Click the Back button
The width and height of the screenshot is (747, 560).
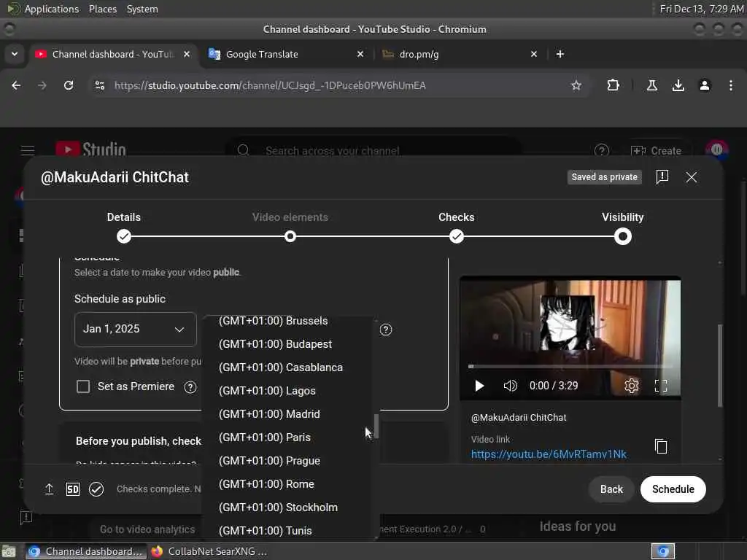pos(611,489)
